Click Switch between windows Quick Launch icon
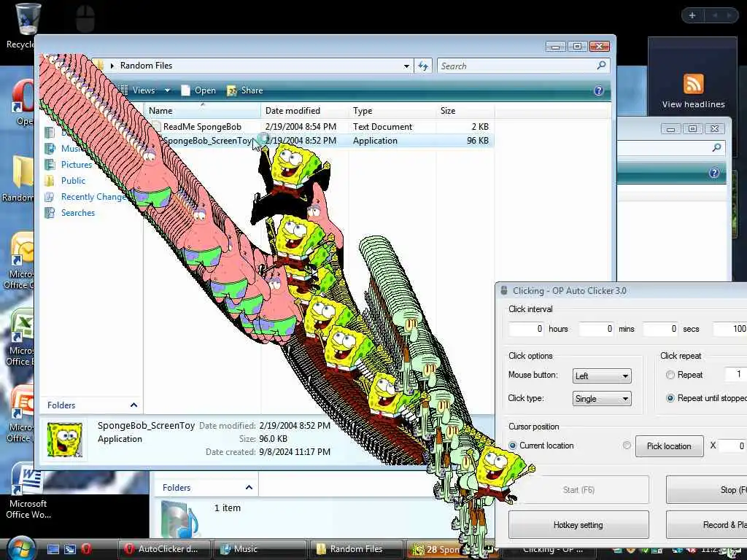The width and height of the screenshot is (747, 560). 69,549
